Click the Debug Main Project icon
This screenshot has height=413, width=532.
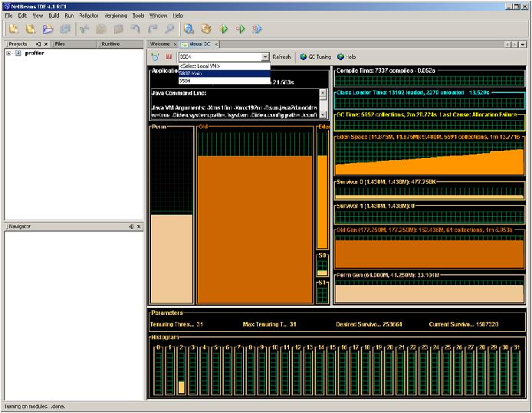241,29
